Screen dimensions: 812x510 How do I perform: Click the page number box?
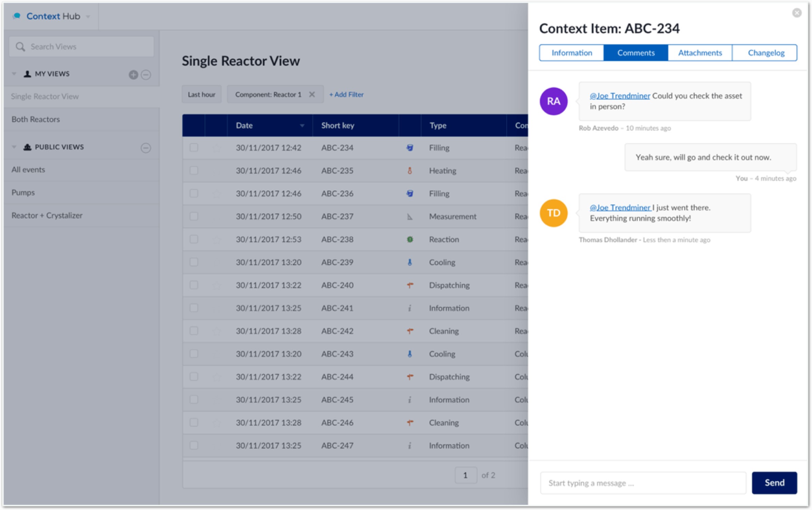tap(466, 475)
